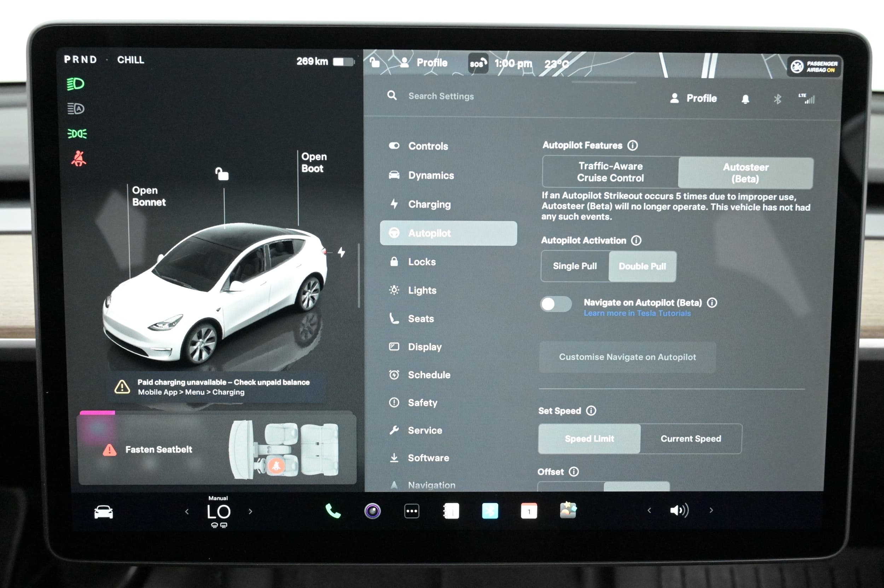Lower volume with left chevron

[649, 510]
